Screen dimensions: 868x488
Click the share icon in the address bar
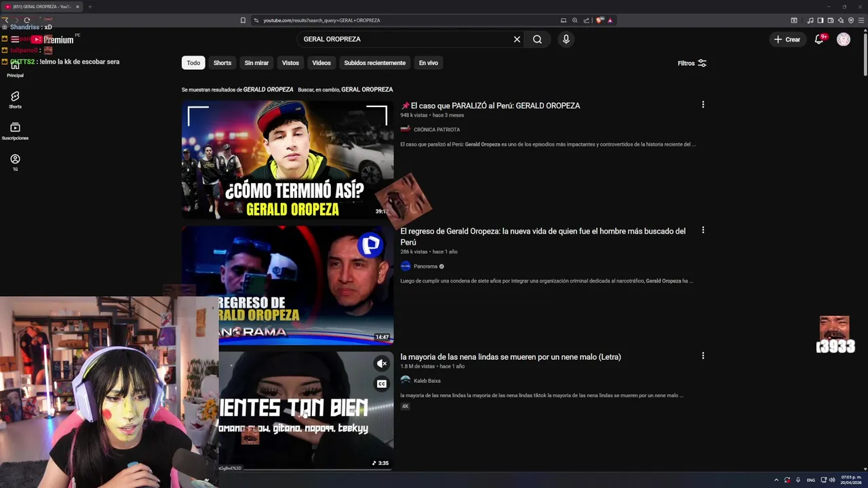click(587, 20)
